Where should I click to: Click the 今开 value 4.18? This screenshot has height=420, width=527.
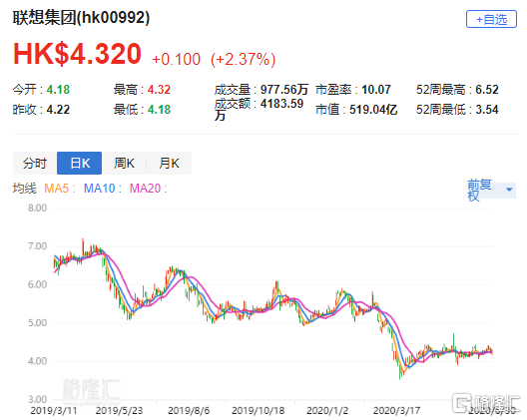point(58,90)
